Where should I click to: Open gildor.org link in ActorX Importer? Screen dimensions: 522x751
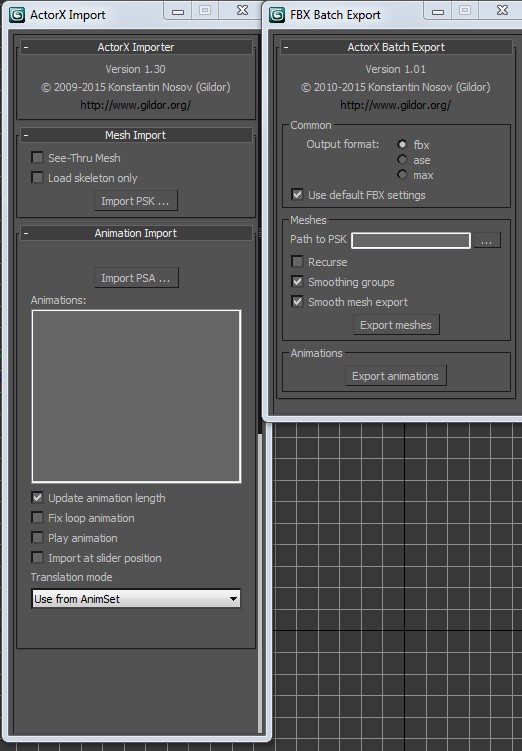(136, 105)
